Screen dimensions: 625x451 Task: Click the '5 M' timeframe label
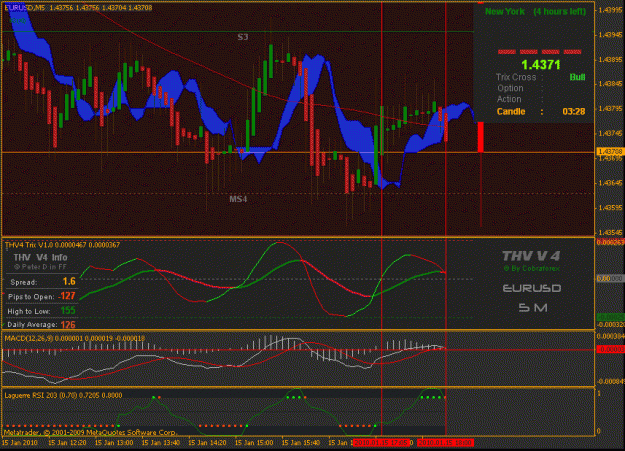pos(533,307)
